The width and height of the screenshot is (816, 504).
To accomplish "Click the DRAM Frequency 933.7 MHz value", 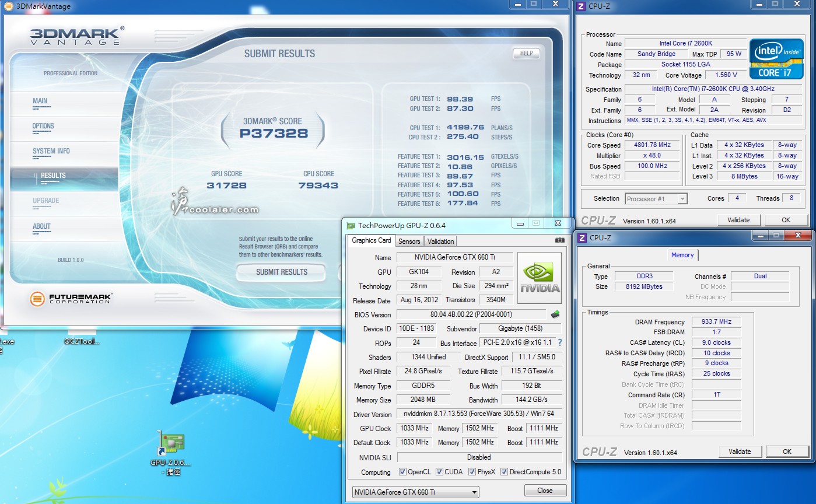I will tap(717, 321).
